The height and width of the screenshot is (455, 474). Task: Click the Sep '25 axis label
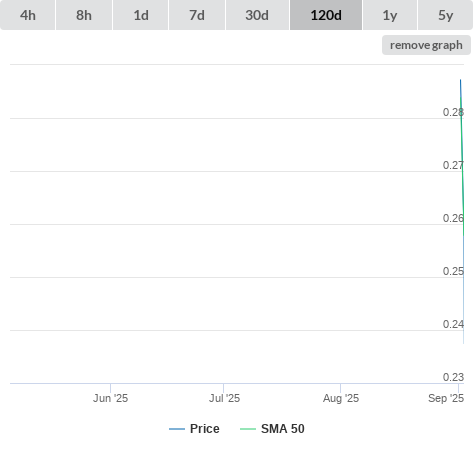pos(446,398)
